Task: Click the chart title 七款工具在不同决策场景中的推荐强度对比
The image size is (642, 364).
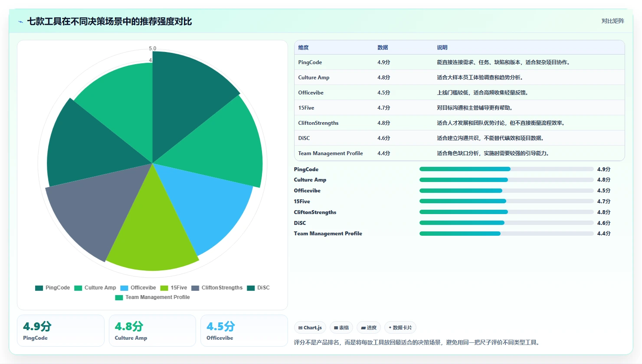Action: click(109, 21)
